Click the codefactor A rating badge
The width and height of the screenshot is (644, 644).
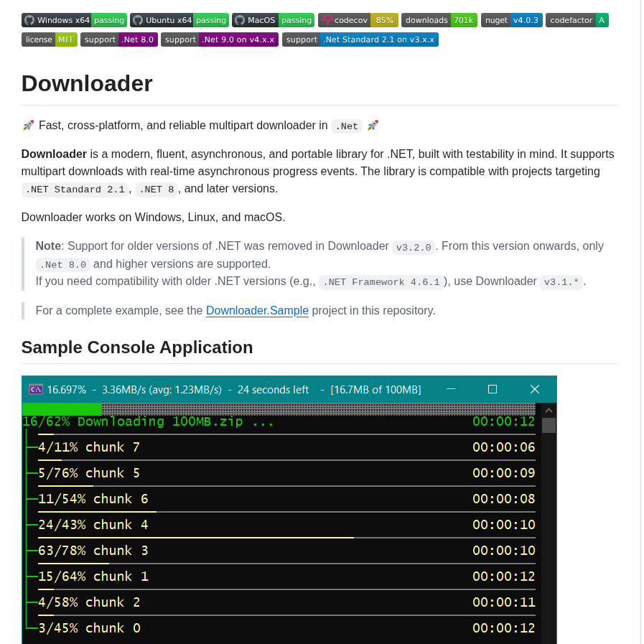577,19
